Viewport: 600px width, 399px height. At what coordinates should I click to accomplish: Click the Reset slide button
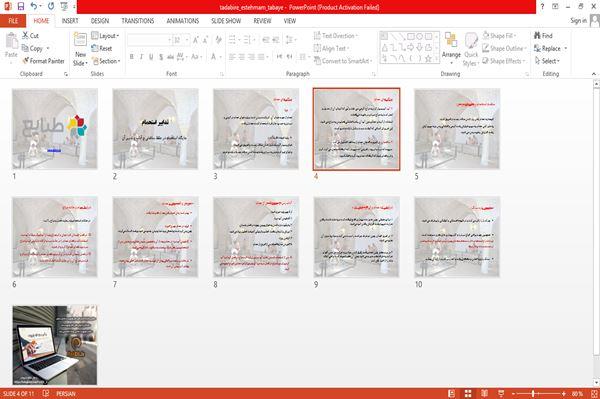click(x=102, y=48)
